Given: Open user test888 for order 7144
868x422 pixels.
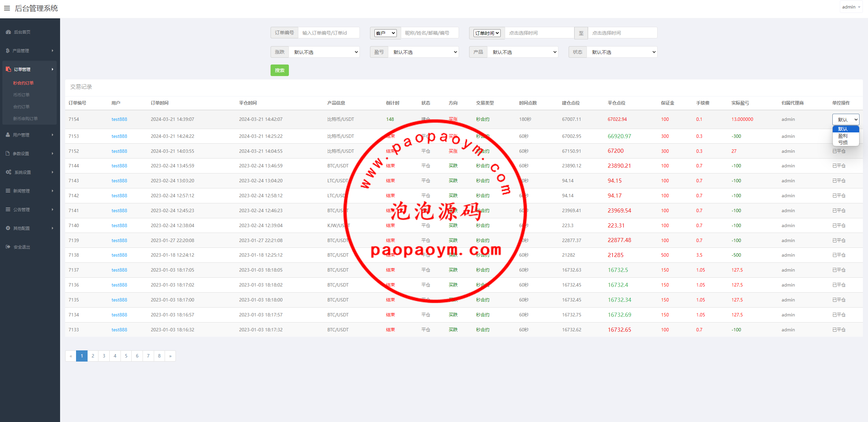Looking at the screenshot, I should coord(119,166).
